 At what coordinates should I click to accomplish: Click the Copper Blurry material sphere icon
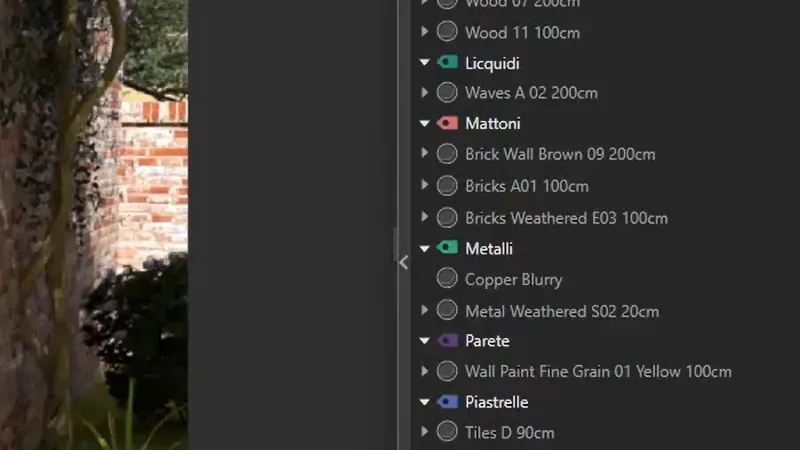447,279
